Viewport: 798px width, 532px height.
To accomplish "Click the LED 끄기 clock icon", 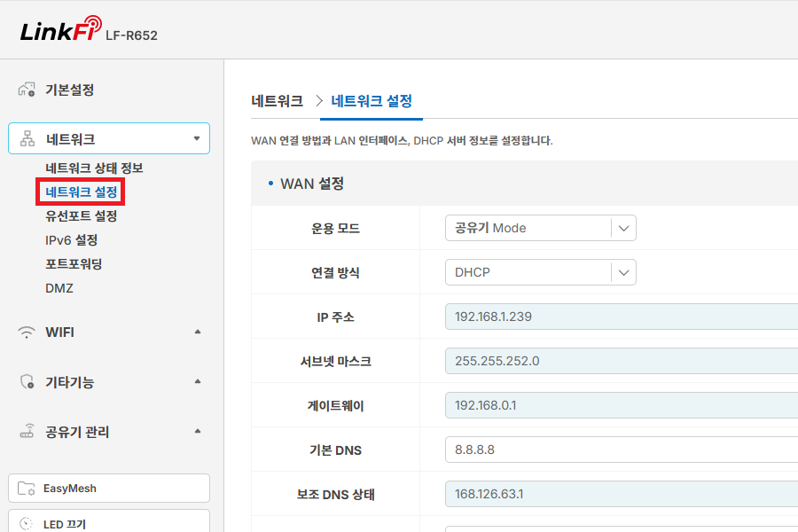I will [x=26, y=524].
